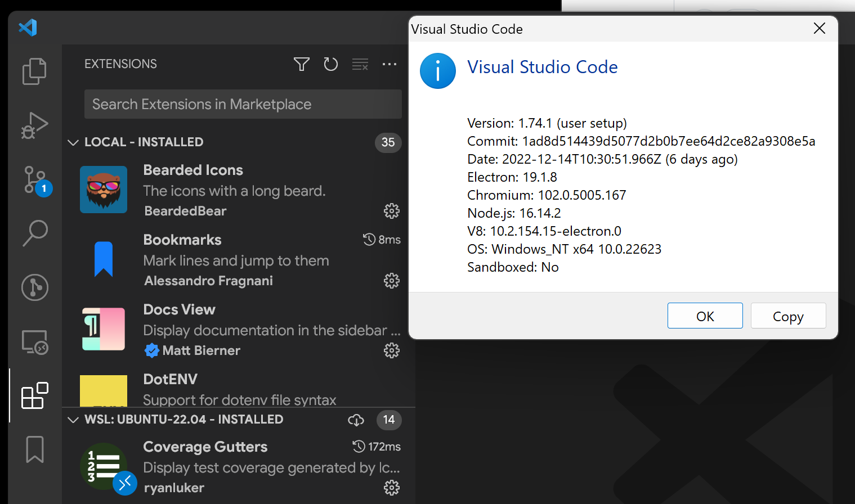Open the Explorer view
Image resolution: width=855 pixels, height=504 pixels.
(x=34, y=71)
